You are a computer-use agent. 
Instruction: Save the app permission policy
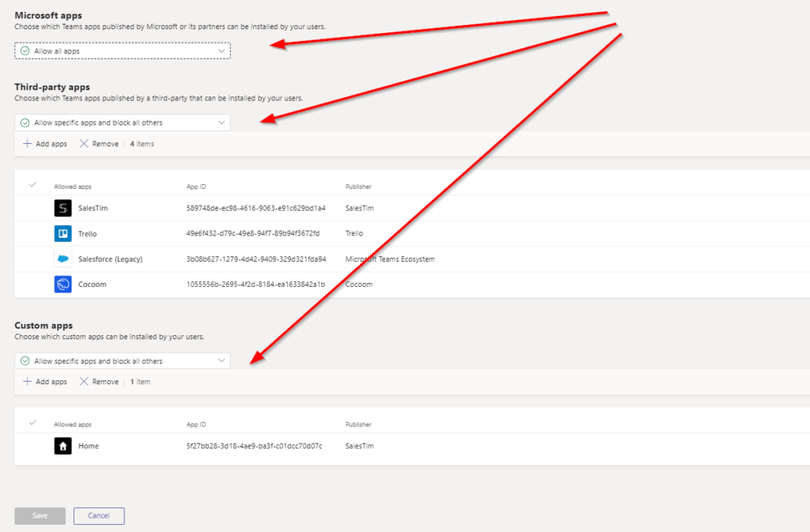point(40,515)
